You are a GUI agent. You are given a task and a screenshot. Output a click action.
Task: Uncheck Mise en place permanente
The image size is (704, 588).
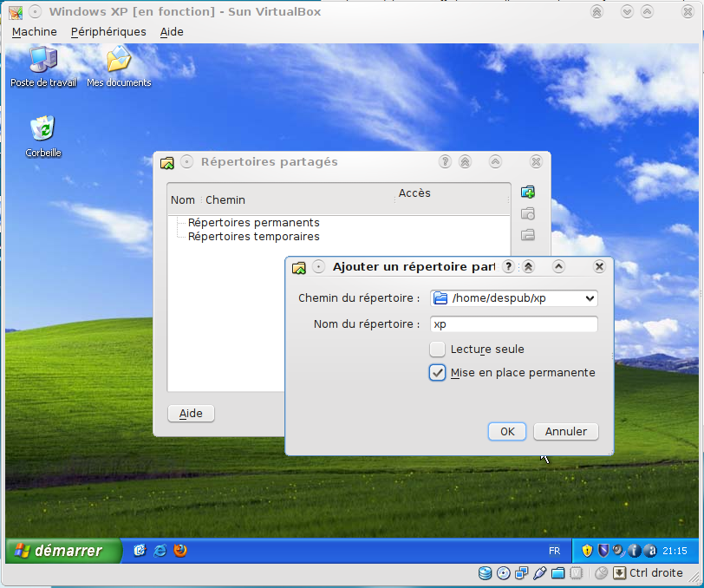pos(438,372)
